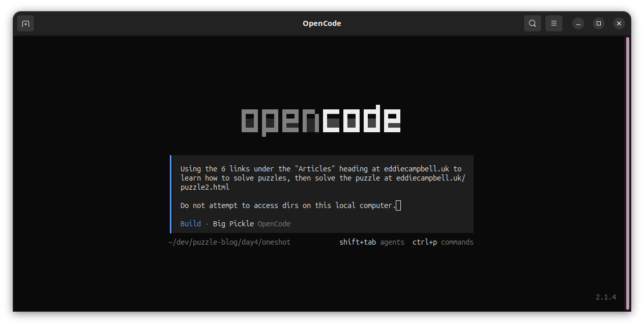Click the opencode pixel logo

[x=321, y=120]
